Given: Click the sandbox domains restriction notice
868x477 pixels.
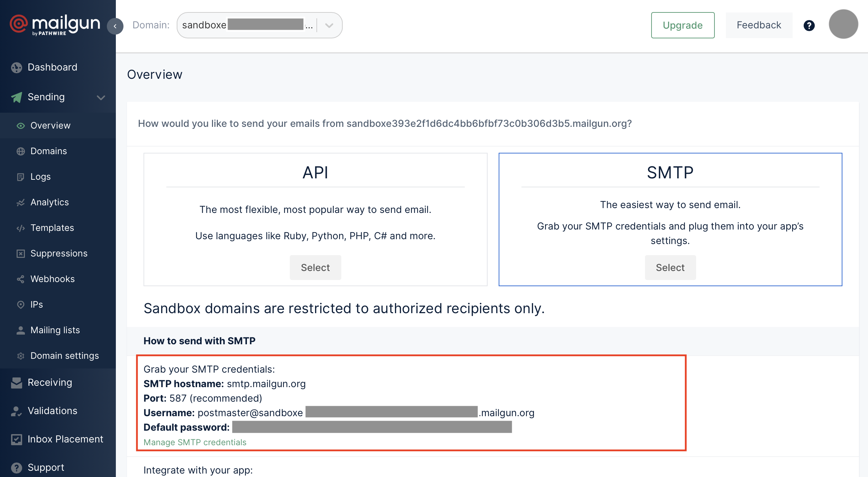Looking at the screenshot, I should (344, 309).
